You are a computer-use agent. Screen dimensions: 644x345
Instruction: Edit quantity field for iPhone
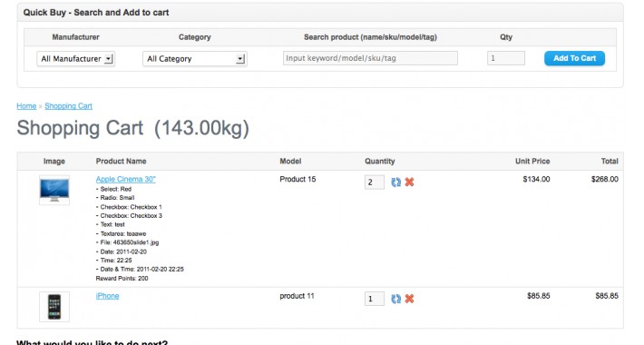pos(375,299)
